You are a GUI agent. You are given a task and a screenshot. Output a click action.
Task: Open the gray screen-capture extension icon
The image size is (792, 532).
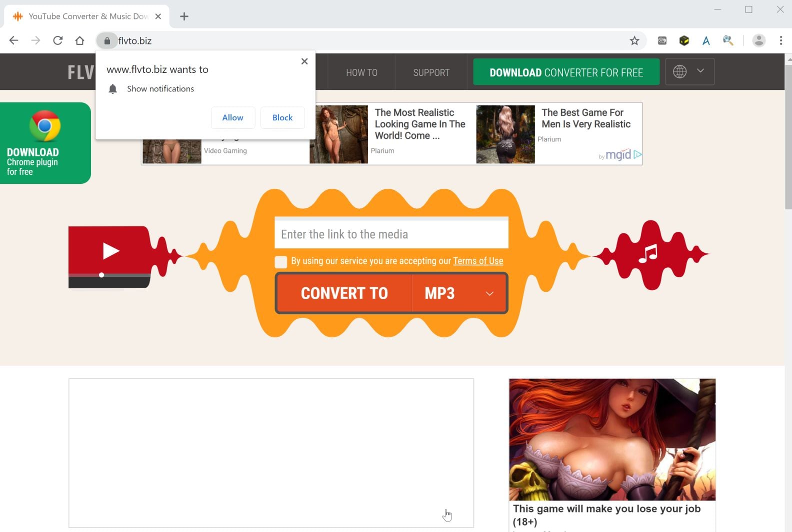662,40
